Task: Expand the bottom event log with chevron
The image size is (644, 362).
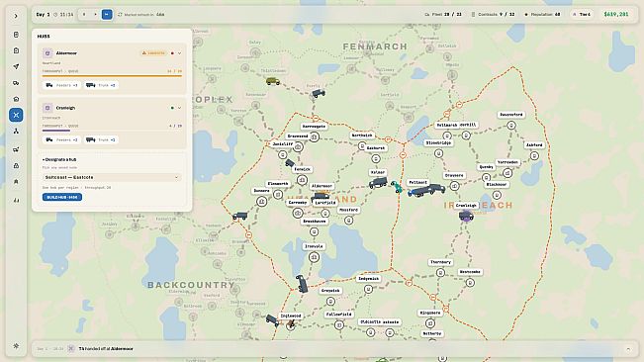Action: pyautogui.click(x=628, y=349)
